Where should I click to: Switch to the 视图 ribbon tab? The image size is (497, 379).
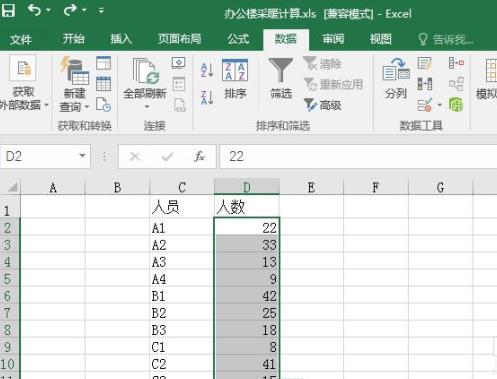click(x=380, y=39)
